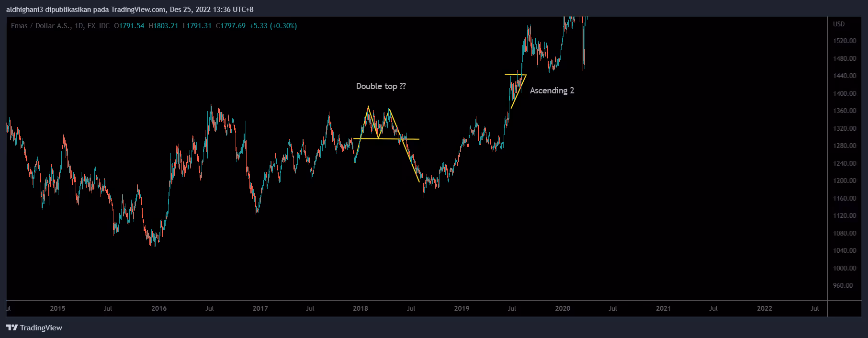Click the 2022 label on the time axis
Viewport: 868px width, 338px height.
tap(765, 308)
